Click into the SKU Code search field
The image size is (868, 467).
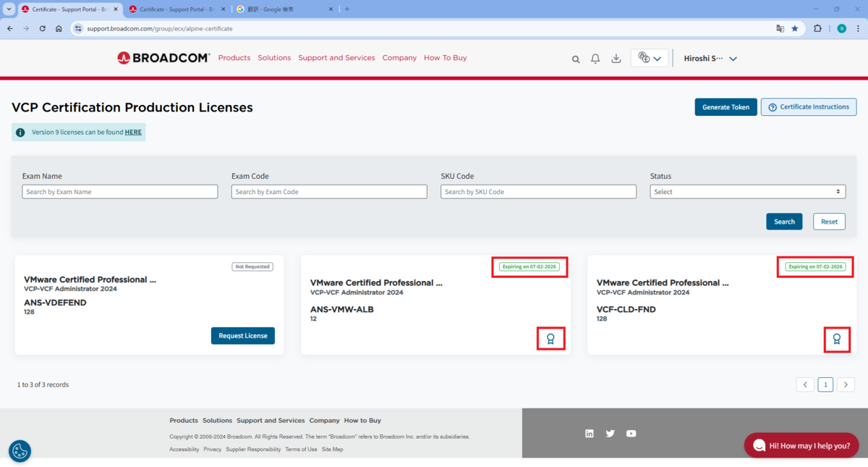click(x=538, y=192)
